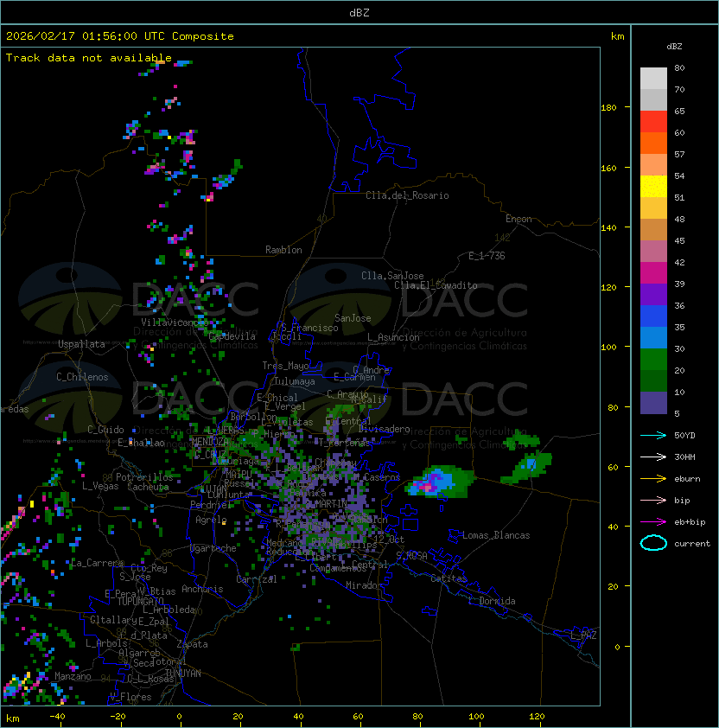Click the '80' value in the dBZ legend
Screen dimensions: 719x728
(x=679, y=67)
